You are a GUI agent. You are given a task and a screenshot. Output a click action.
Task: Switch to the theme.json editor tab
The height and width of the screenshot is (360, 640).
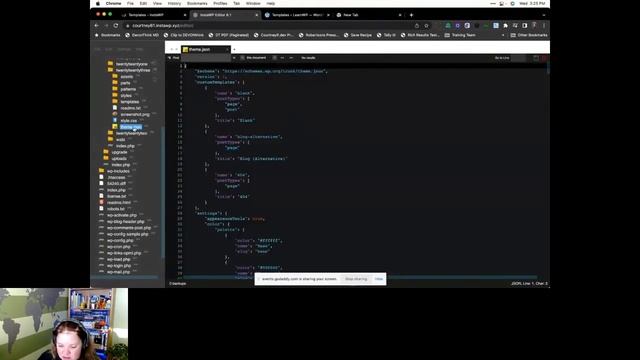[x=205, y=49]
